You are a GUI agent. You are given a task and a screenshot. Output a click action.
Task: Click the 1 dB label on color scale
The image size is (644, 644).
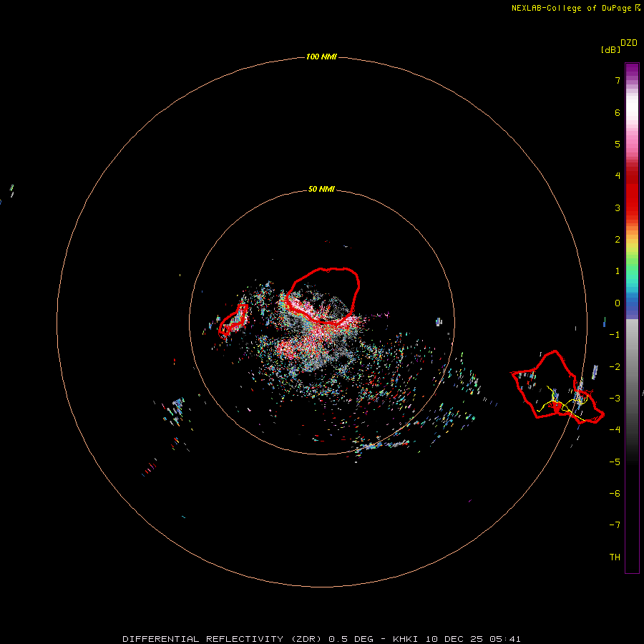click(x=618, y=271)
